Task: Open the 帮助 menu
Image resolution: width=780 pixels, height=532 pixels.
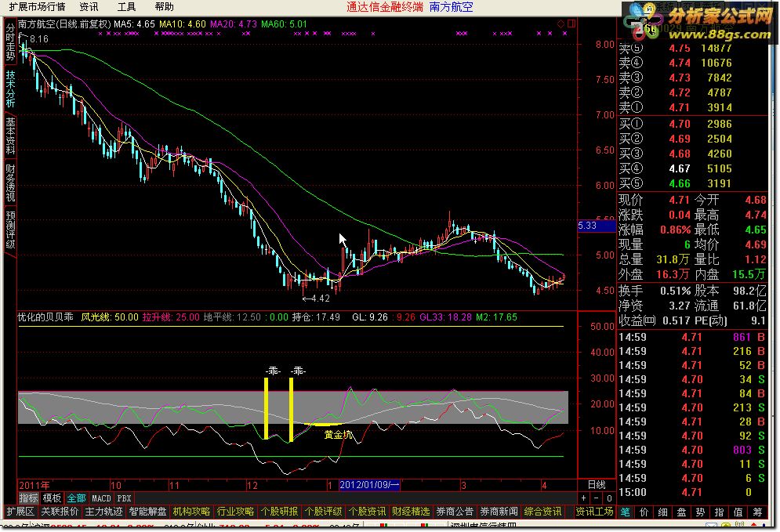Action: coord(164,6)
